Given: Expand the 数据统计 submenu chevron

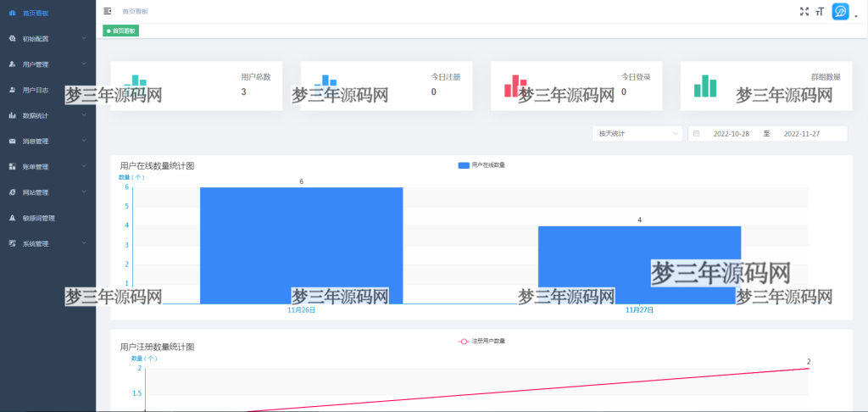Looking at the screenshot, I should pyautogui.click(x=84, y=115).
